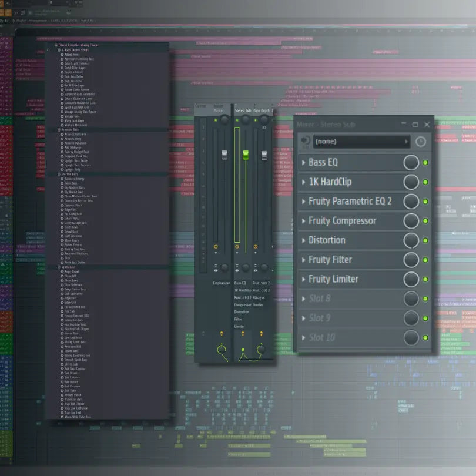Click the circular options icon right of the preset selector
Screen dimensions: 476x476
pos(421,141)
